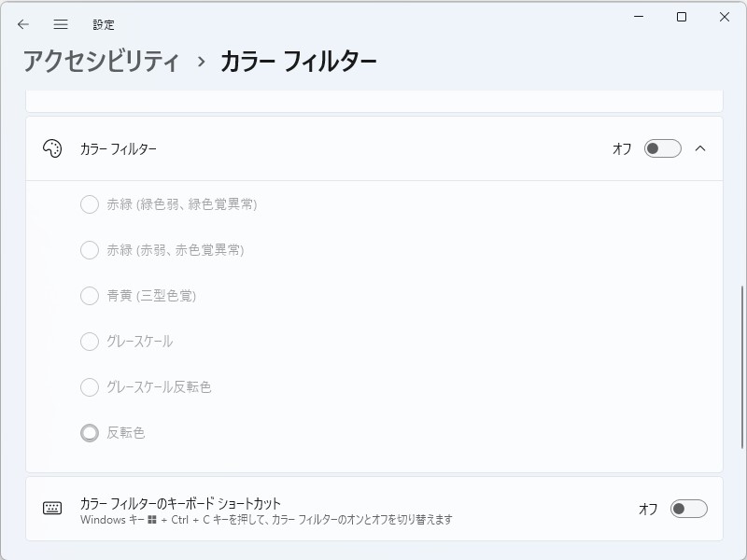747x560 pixels.
Task: Select the 赤緑 (赤弱、赤色覚異常) filter option
Action: (90, 250)
